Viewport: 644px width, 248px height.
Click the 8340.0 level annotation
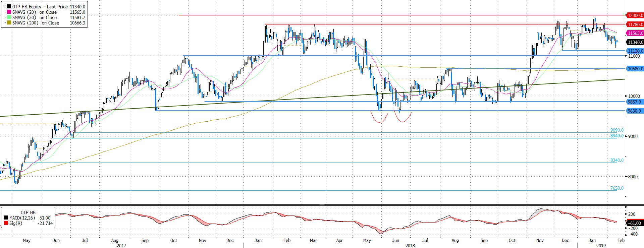tap(617, 160)
